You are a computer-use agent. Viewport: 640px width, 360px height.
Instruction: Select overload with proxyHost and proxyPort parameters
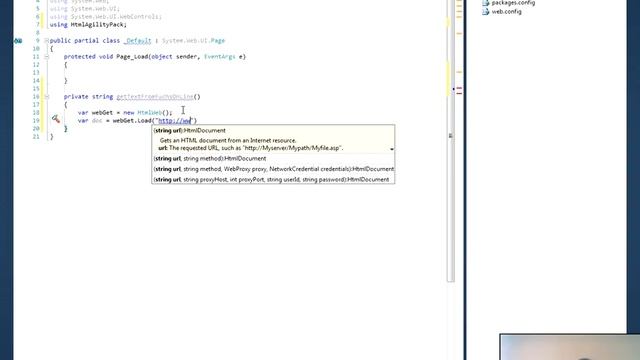(x=271, y=180)
